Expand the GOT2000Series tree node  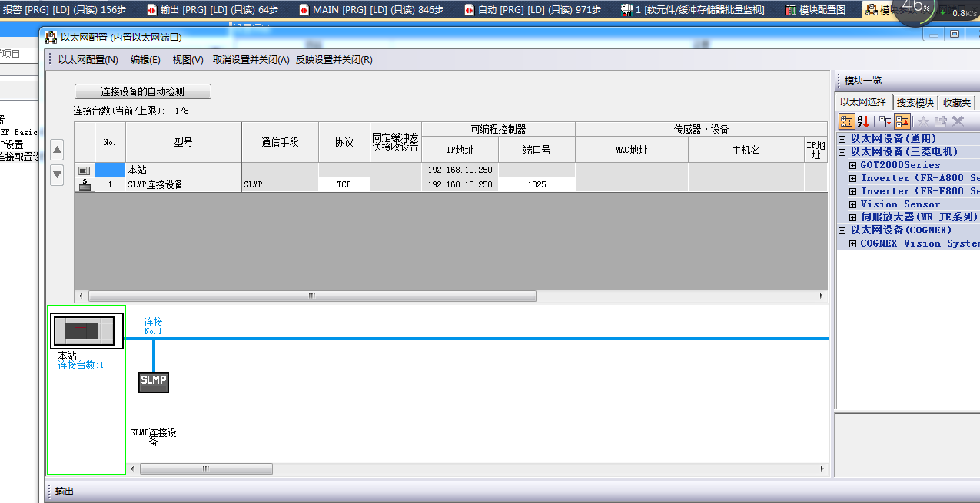853,165
